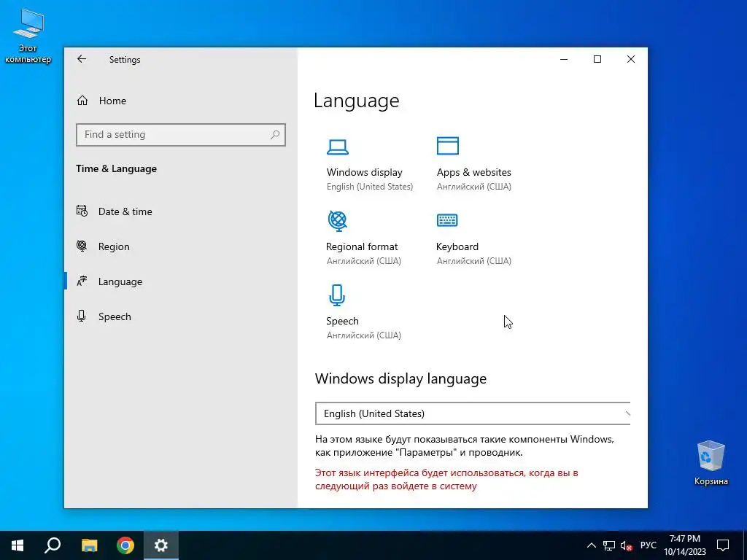The width and height of the screenshot is (747, 560).
Task: Click the Windows display language heading
Action: 400,378
